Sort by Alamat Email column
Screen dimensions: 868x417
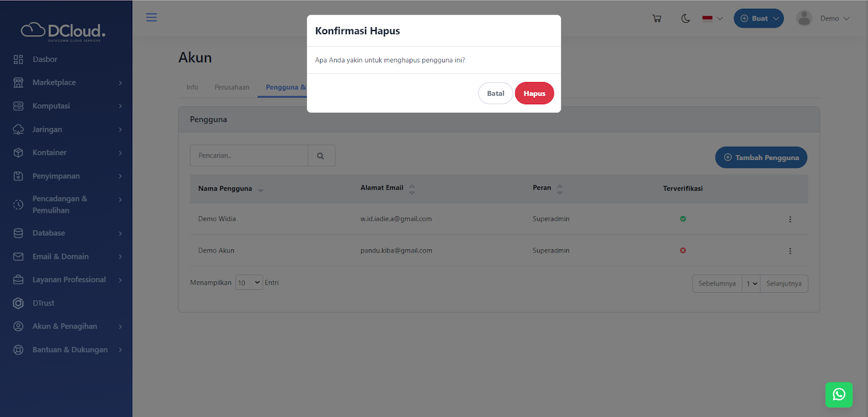(412, 188)
